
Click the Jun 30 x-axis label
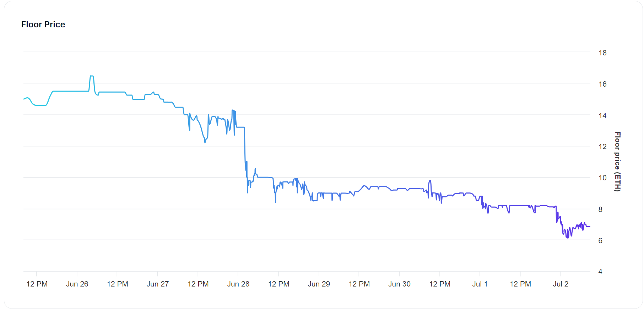click(399, 284)
